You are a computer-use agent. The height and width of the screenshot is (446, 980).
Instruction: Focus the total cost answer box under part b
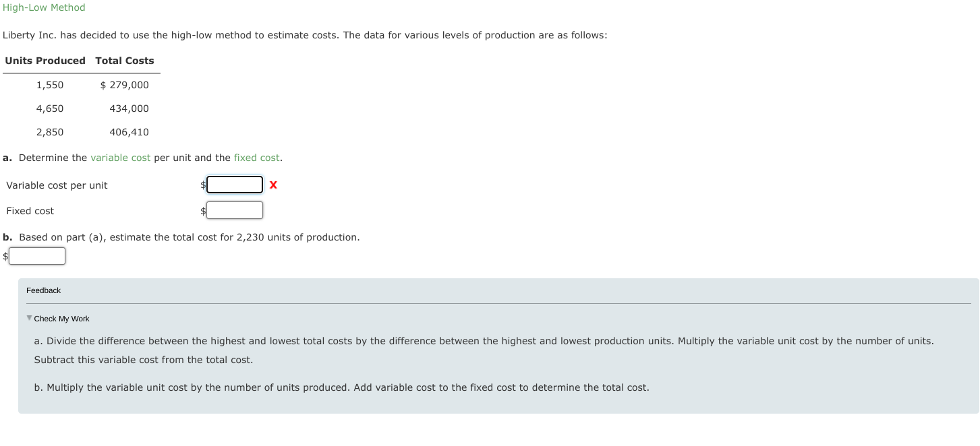(x=37, y=255)
